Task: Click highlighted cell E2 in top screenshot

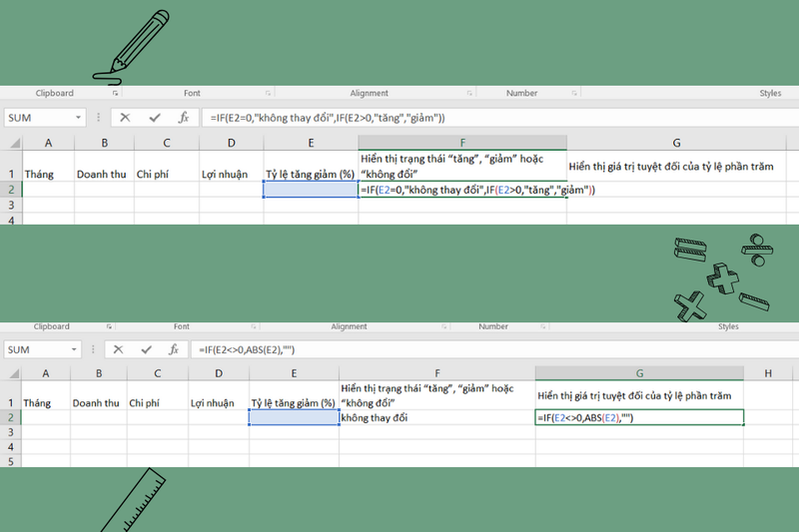Action: point(311,190)
